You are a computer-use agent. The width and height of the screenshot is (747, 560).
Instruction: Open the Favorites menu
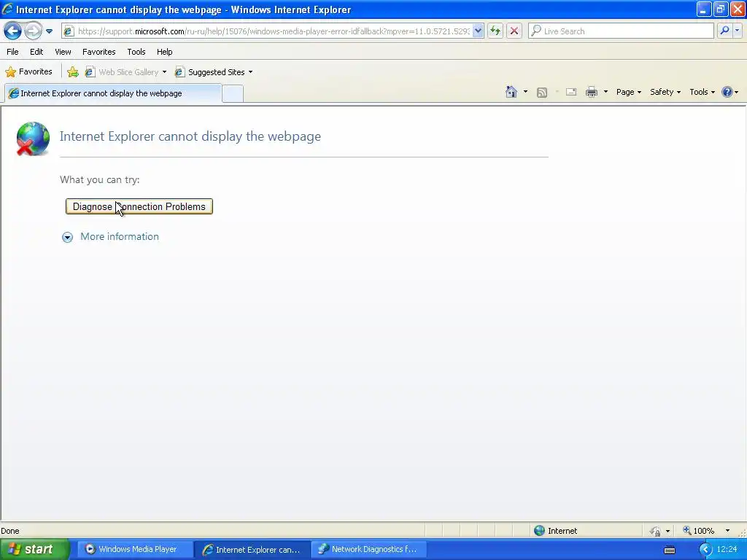click(99, 52)
